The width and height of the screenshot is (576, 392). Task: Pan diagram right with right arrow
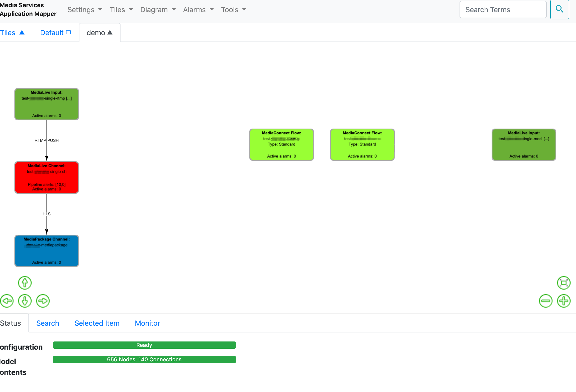43,301
